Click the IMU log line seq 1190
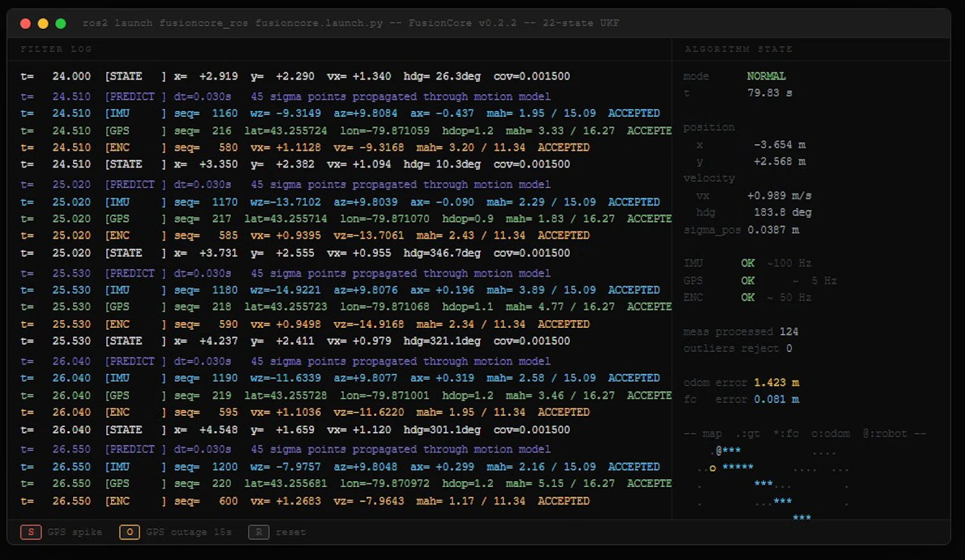This screenshot has height=560, width=965. pos(340,379)
